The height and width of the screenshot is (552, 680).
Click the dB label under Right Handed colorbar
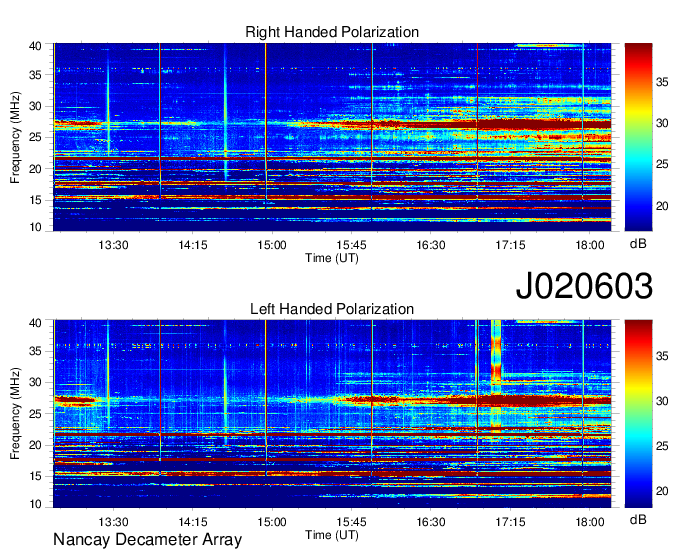click(638, 244)
